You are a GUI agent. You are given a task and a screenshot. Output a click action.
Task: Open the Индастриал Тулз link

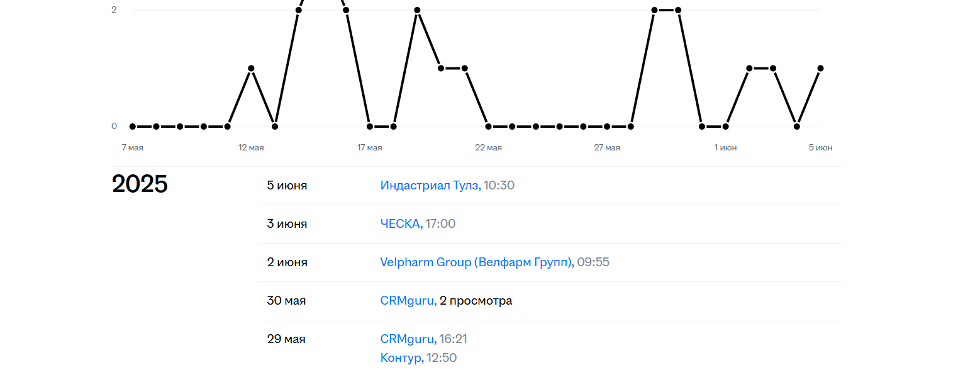click(430, 186)
